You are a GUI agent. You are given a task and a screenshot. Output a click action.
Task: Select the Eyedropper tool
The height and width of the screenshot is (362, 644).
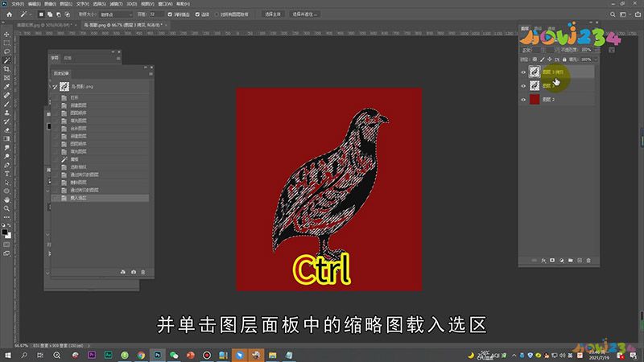click(6, 87)
